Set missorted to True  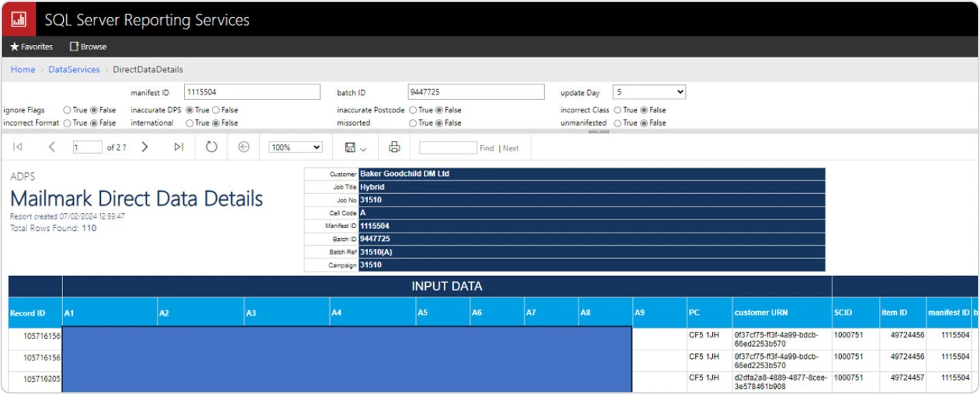click(x=413, y=123)
